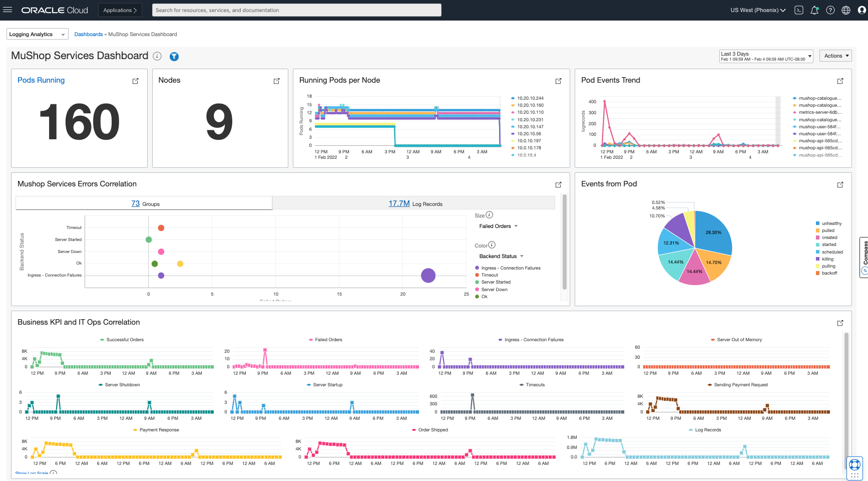Image resolution: width=868 pixels, height=481 pixels.
Task: Click the Failed Orders chart legend
Action: (x=325, y=340)
